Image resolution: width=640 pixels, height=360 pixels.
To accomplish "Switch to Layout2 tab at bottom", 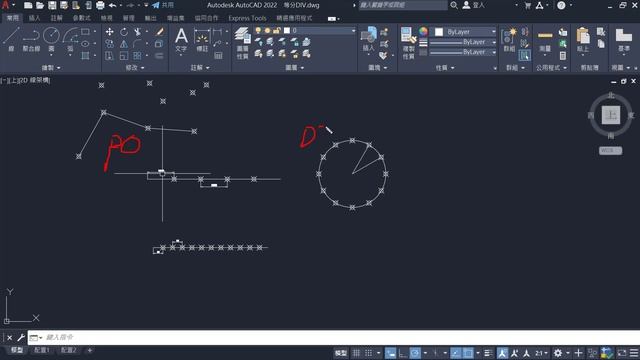I will [69, 350].
